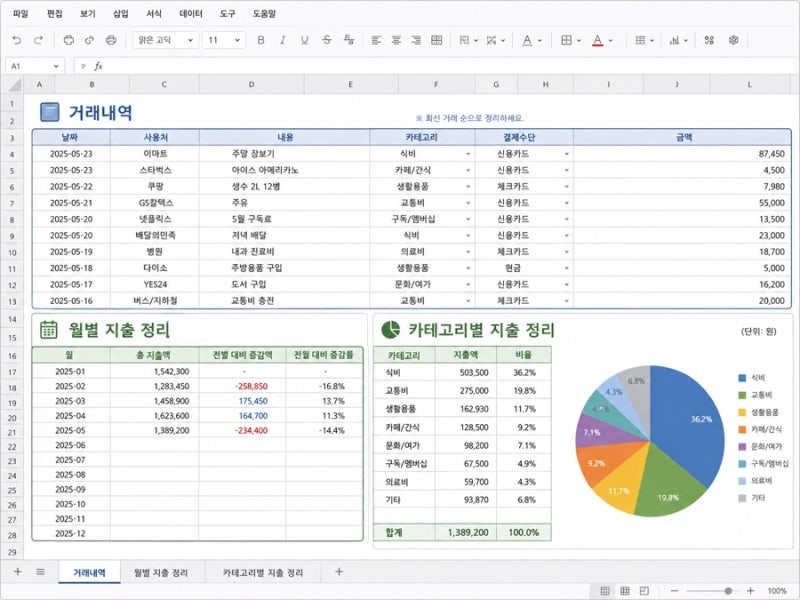Center-align text with the toolbar icon

(x=396, y=40)
